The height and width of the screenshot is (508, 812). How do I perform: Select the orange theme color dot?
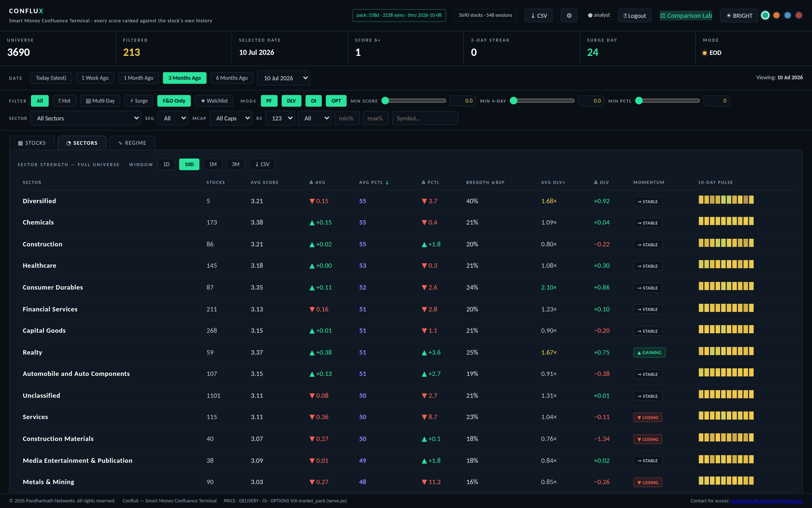[776, 15]
